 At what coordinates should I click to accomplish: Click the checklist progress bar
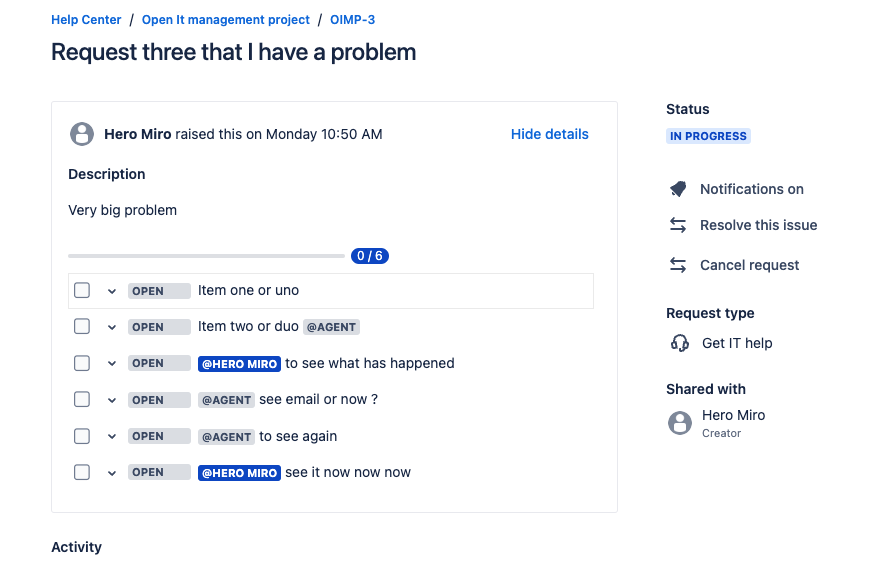(206, 256)
